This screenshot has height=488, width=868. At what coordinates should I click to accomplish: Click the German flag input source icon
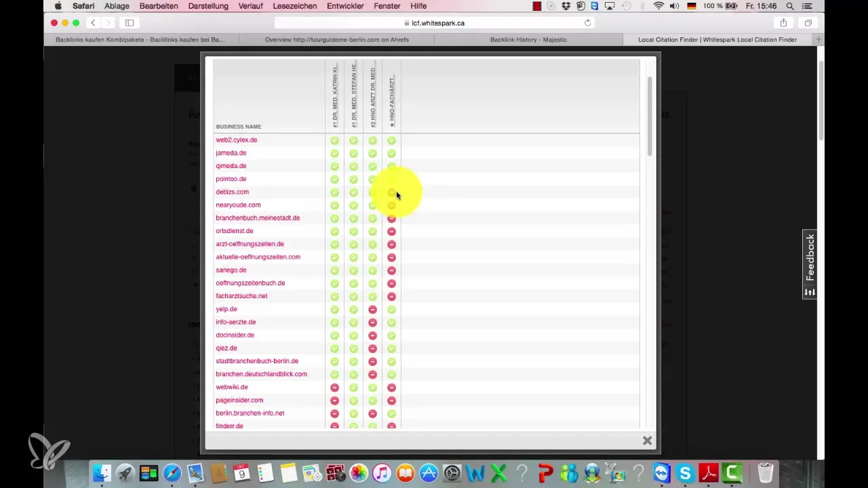tap(692, 5)
